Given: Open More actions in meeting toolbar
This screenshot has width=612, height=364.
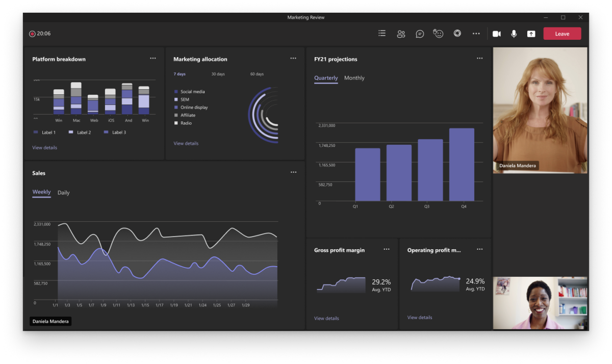Looking at the screenshot, I should click(x=476, y=34).
